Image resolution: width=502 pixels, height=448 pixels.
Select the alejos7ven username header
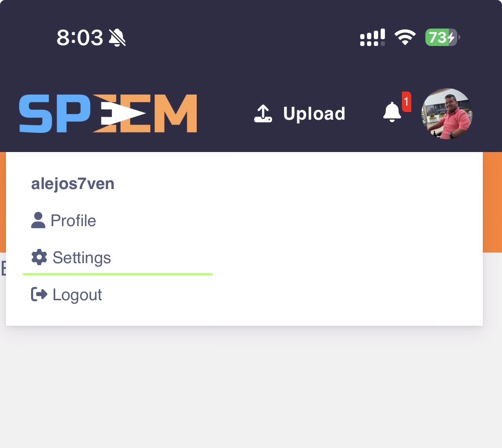73,184
